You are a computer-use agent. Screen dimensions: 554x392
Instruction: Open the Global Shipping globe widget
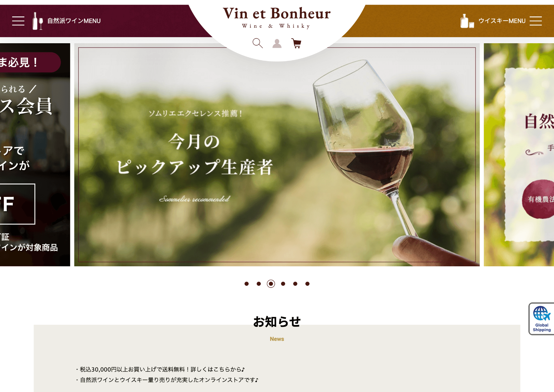coord(542,319)
